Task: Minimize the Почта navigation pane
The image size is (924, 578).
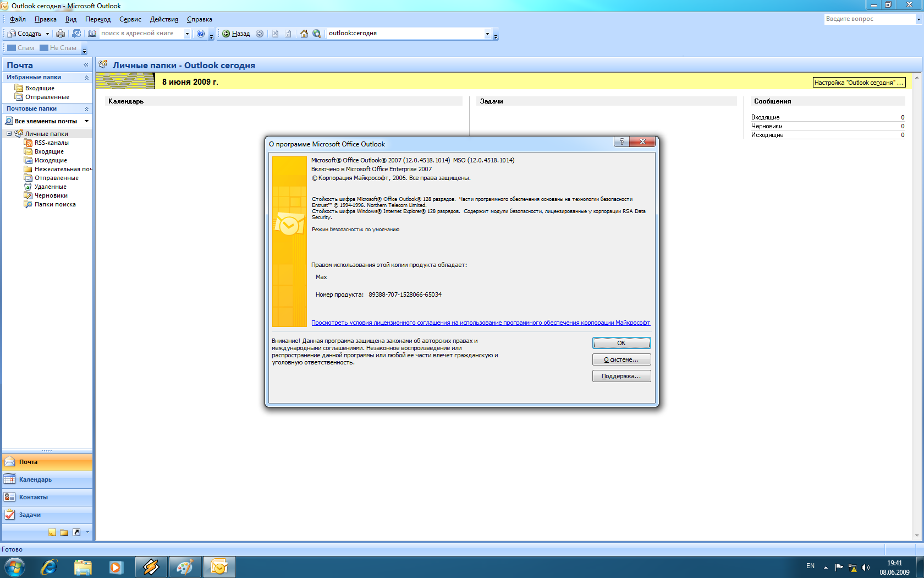Action: (86, 65)
